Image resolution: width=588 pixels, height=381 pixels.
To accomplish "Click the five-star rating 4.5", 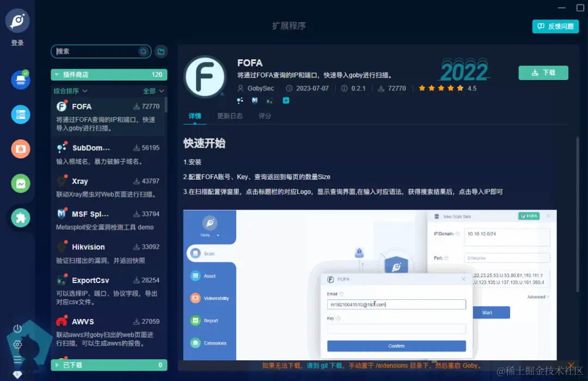I will [x=448, y=89].
